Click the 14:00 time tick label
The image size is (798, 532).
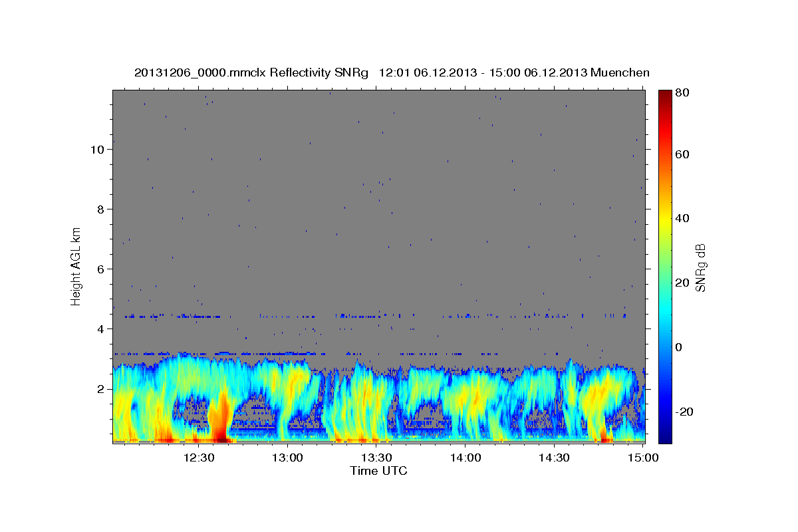point(465,458)
